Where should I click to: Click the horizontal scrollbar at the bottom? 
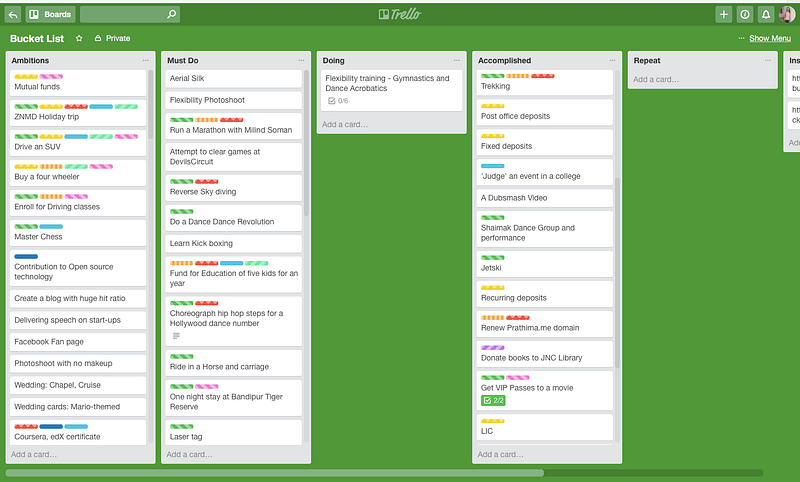(275, 473)
